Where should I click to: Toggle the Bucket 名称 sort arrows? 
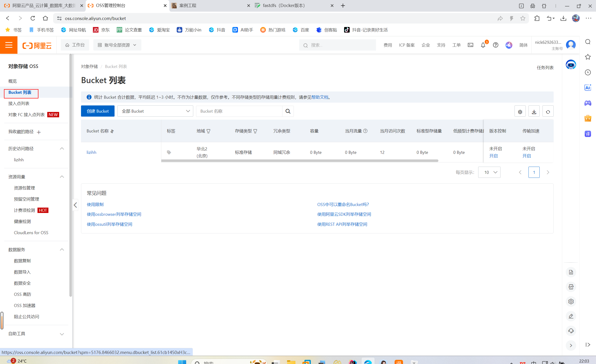[x=112, y=131]
